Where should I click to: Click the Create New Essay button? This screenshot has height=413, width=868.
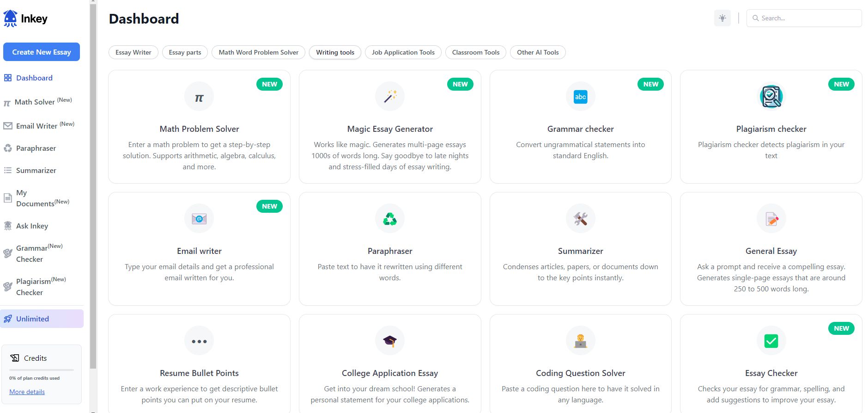[x=41, y=52]
